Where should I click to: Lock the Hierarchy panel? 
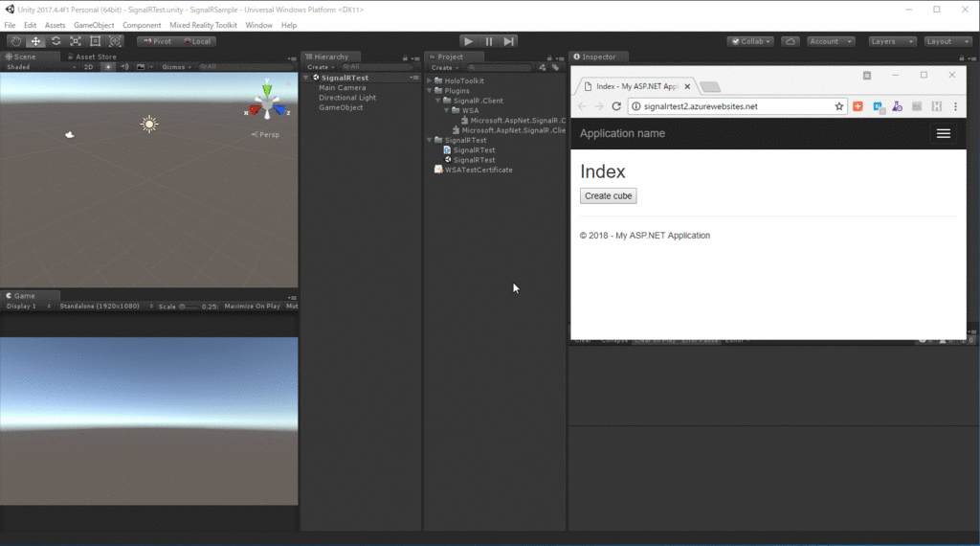coord(405,57)
